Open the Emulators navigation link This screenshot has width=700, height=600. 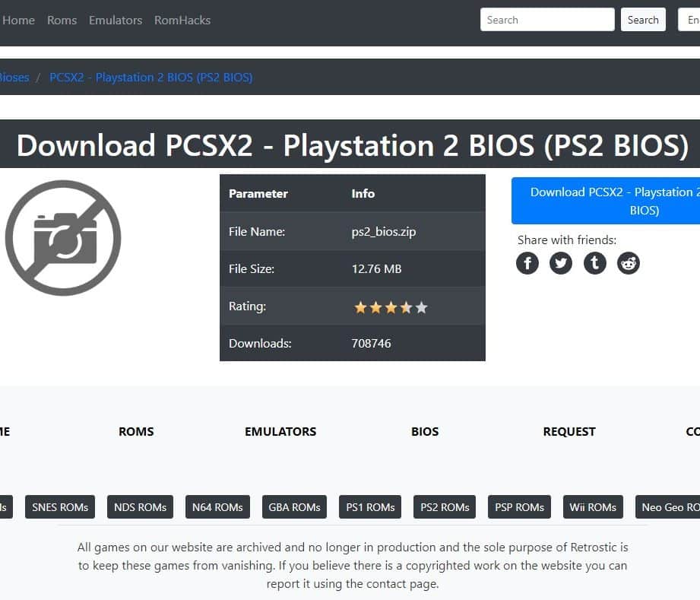(116, 20)
